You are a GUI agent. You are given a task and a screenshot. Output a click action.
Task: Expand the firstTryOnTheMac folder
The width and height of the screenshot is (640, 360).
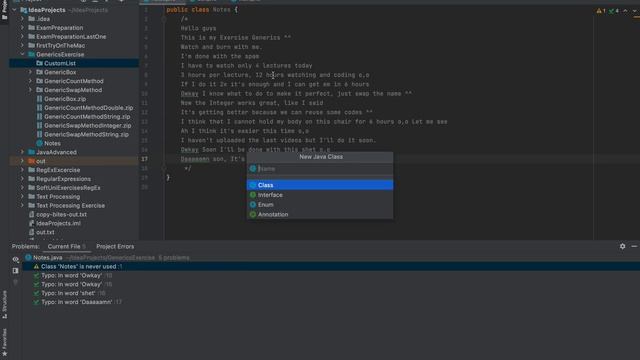22,45
